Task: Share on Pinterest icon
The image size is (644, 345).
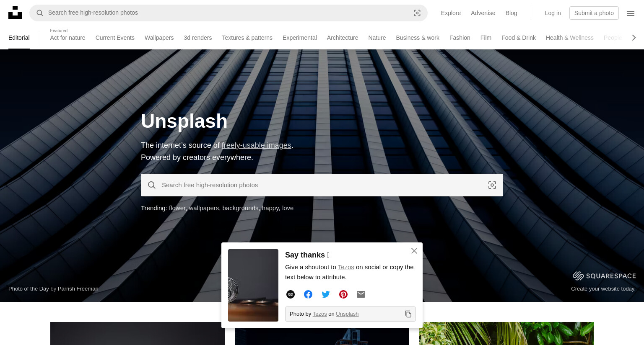Action: point(343,294)
